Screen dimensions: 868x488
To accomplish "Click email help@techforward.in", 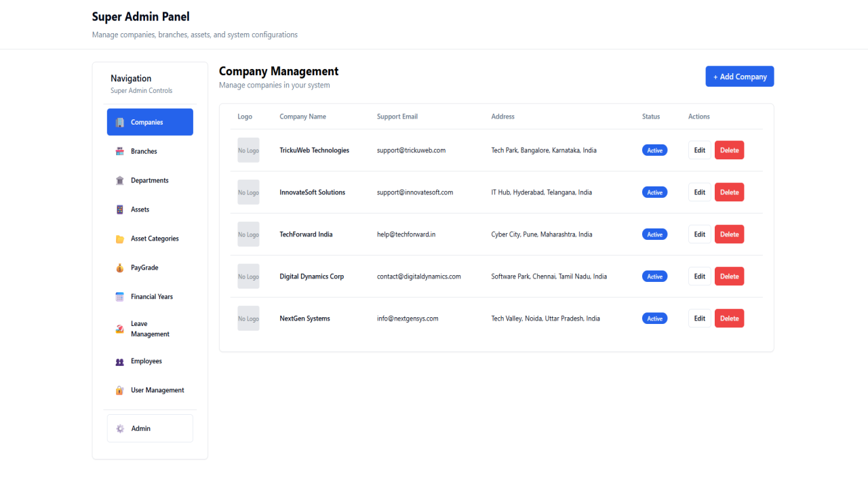I will tap(406, 235).
